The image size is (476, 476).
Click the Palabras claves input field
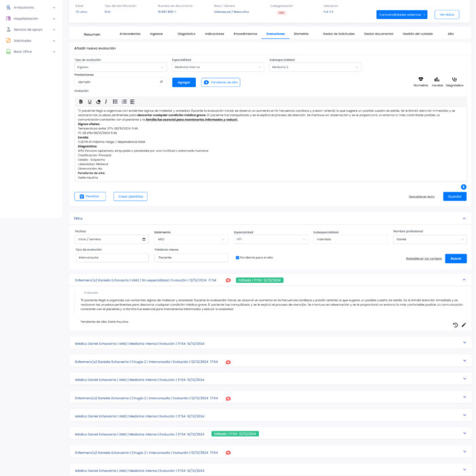(191, 258)
